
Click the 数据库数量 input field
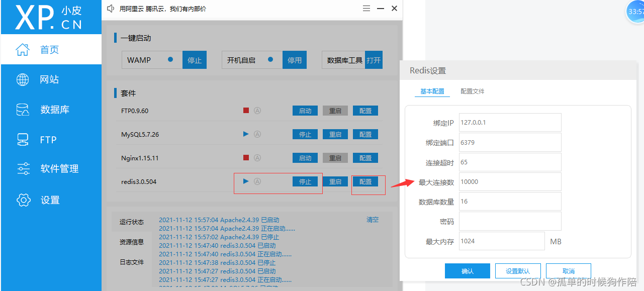pyautogui.click(x=510, y=201)
